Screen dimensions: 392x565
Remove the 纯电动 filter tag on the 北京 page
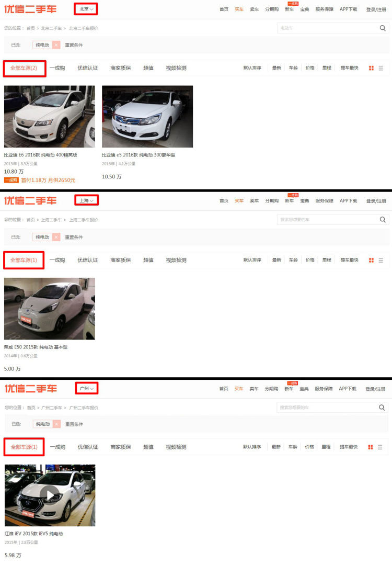click(56, 45)
